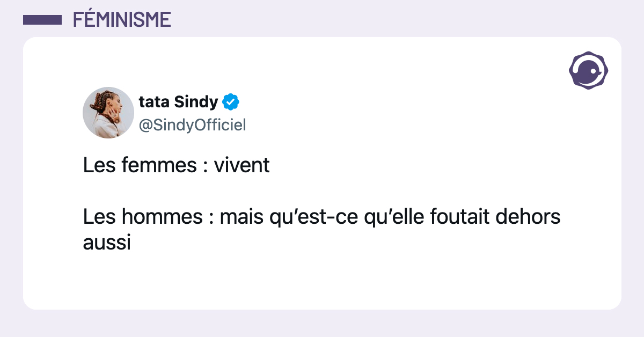Click the blue verified badge

pyautogui.click(x=231, y=101)
